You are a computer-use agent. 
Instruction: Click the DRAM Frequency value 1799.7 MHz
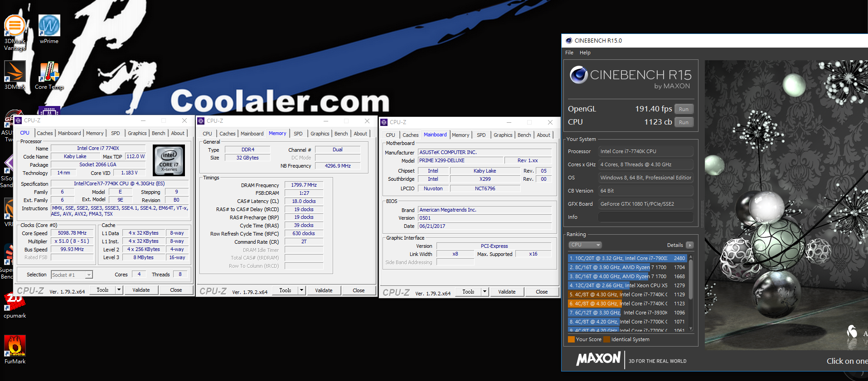(x=304, y=185)
